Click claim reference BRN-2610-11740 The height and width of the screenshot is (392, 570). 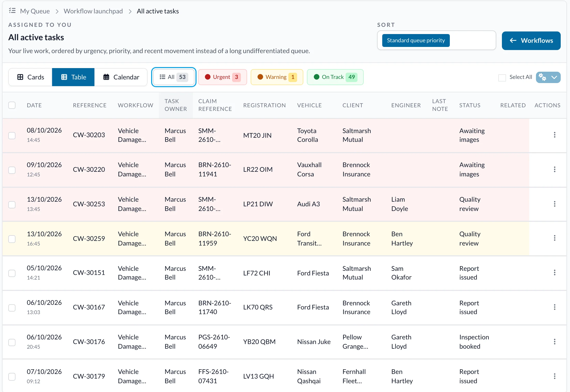pos(215,307)
